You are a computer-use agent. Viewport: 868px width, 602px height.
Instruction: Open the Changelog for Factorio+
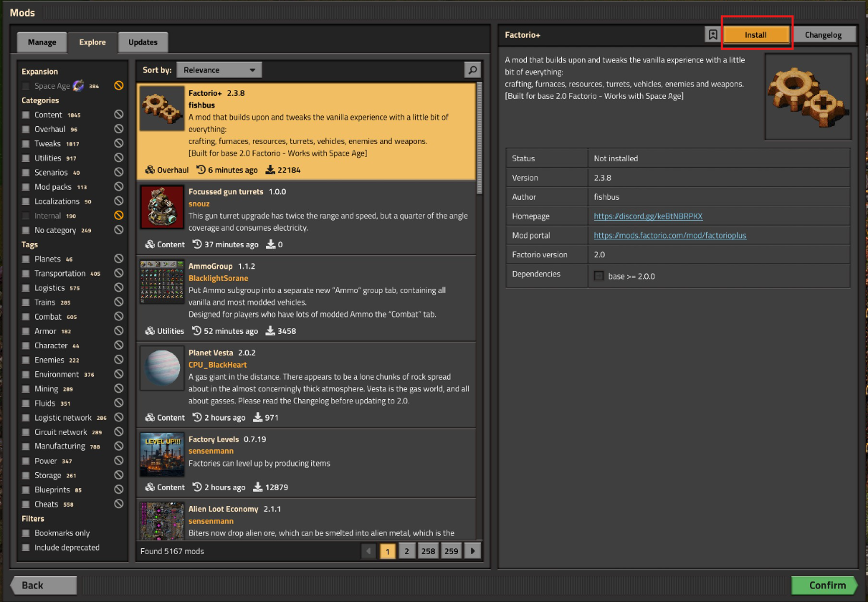tap(823, 34)
